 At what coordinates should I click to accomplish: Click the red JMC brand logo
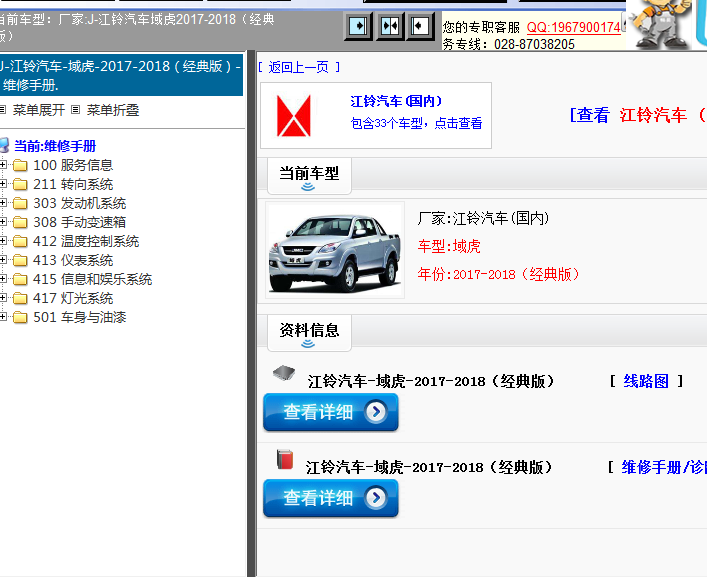[294, 115]
